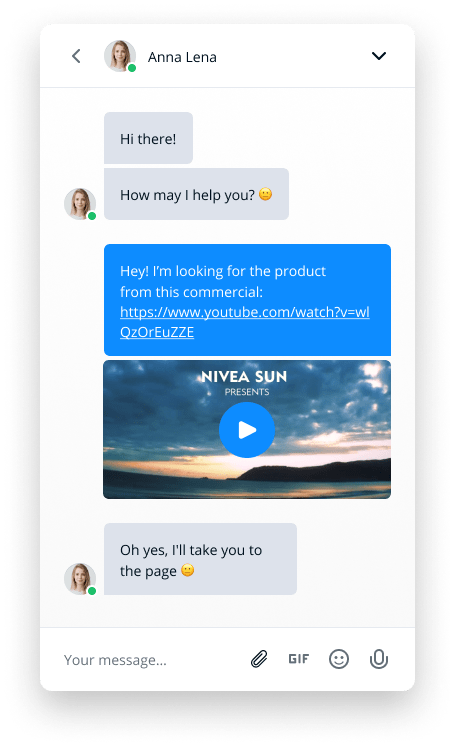Click the Anna Lena name in header
Screen dimensions: 455x747
pyautogui.click(x=182, y=57)
